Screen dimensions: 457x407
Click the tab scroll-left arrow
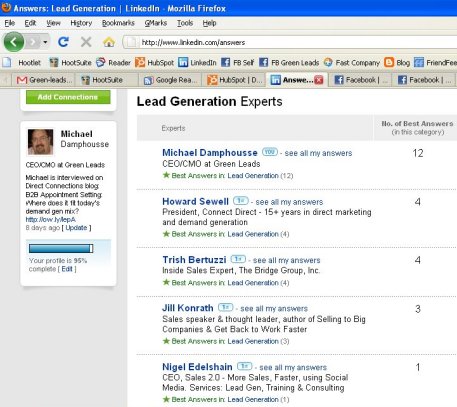[5, 80]
